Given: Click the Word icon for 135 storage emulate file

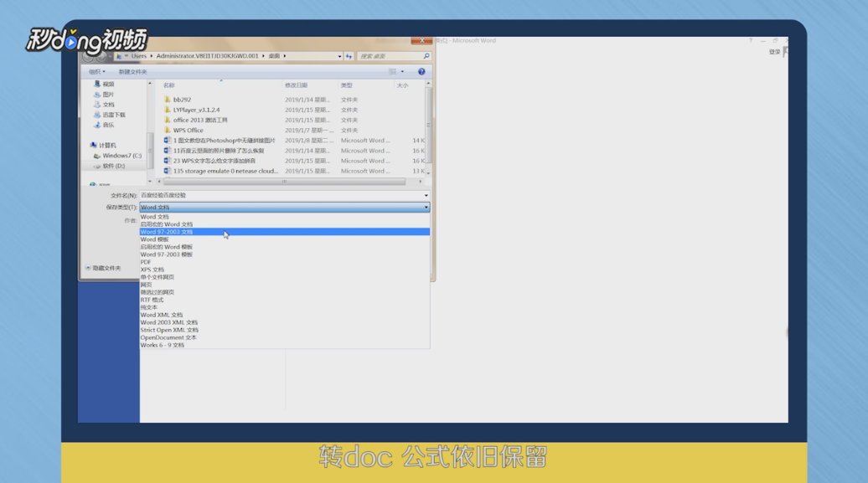Looking at the screenshot, I should point(168,171).
